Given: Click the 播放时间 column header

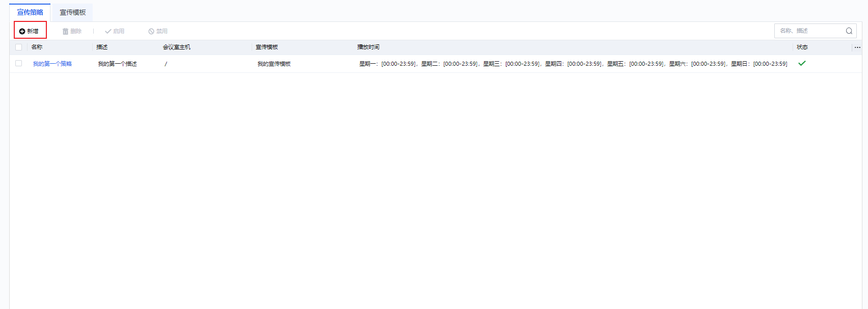Looking at the screenshot, I should coord(368,47).
